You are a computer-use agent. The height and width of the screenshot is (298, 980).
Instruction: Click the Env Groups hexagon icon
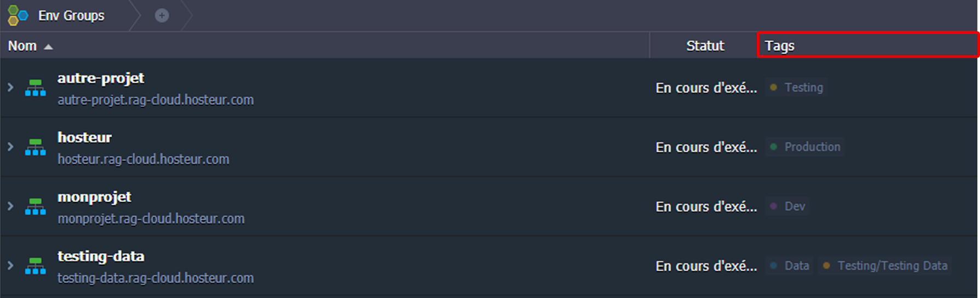18,15
